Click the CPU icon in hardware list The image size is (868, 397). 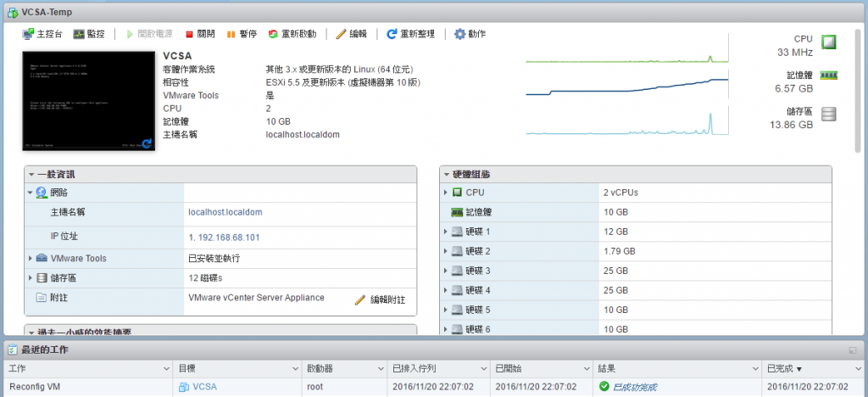pyautogui.click(x=457, y=192)
